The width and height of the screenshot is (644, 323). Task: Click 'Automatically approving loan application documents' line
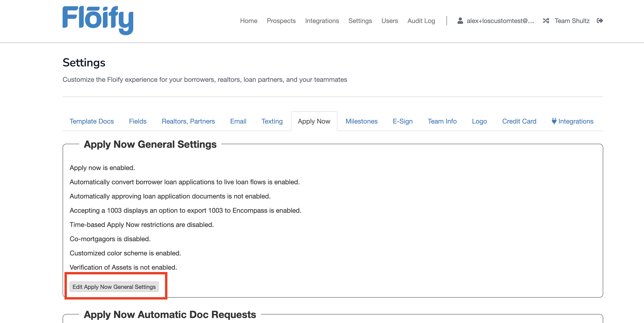(170, 196)
